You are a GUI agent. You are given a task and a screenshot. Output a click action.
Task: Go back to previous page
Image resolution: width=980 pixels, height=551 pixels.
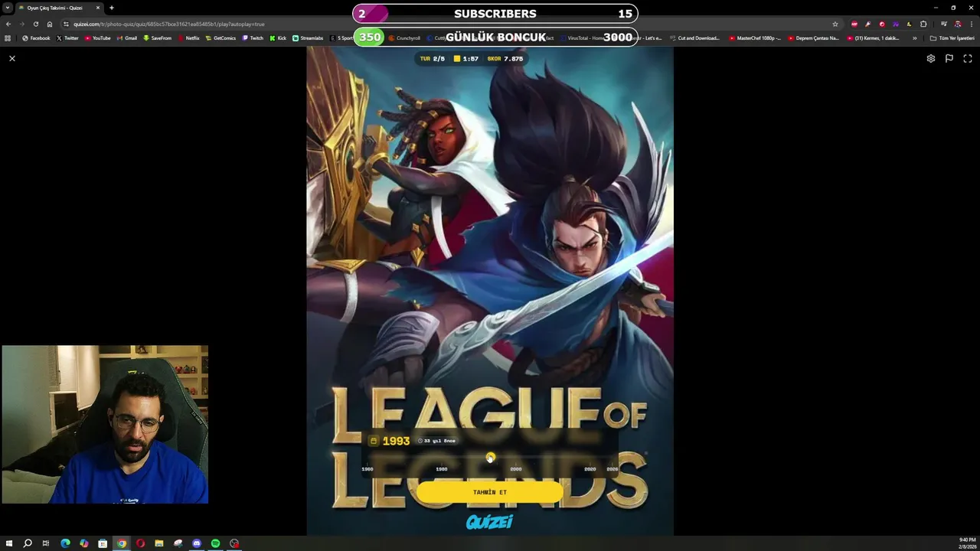(8, 24)
